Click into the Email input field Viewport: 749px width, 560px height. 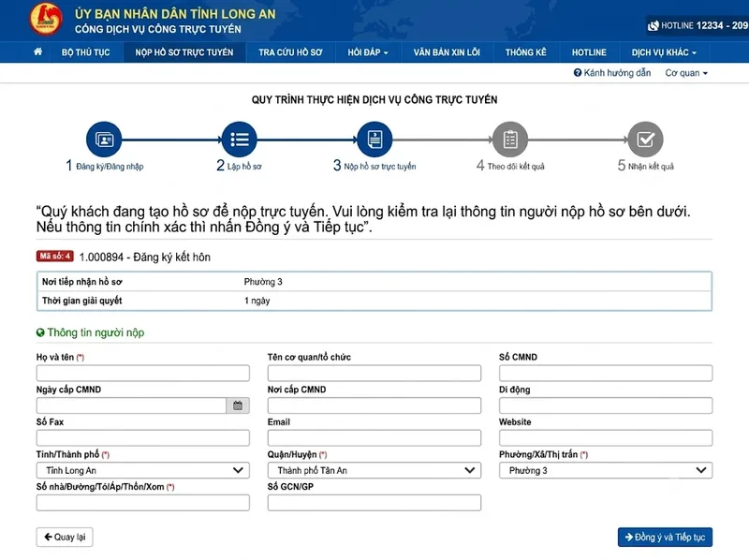[x=374, y=437]
